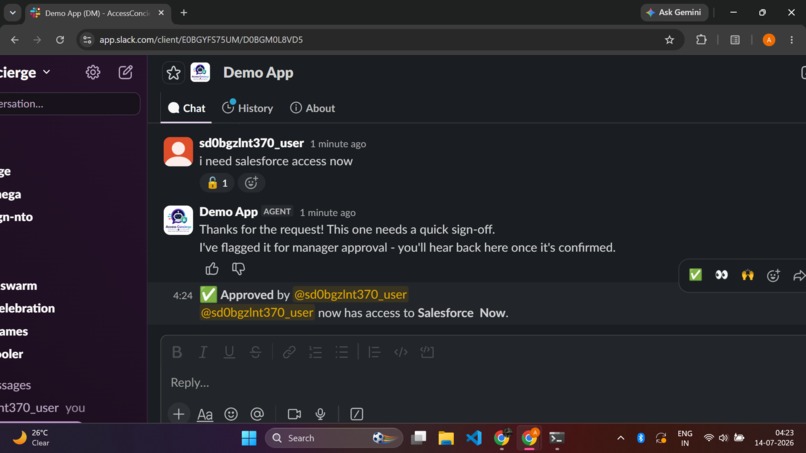Viewport: 806px width, 453px height.
Task: Record a video clip
Action: pyautogui.click(x=294, y=414)
